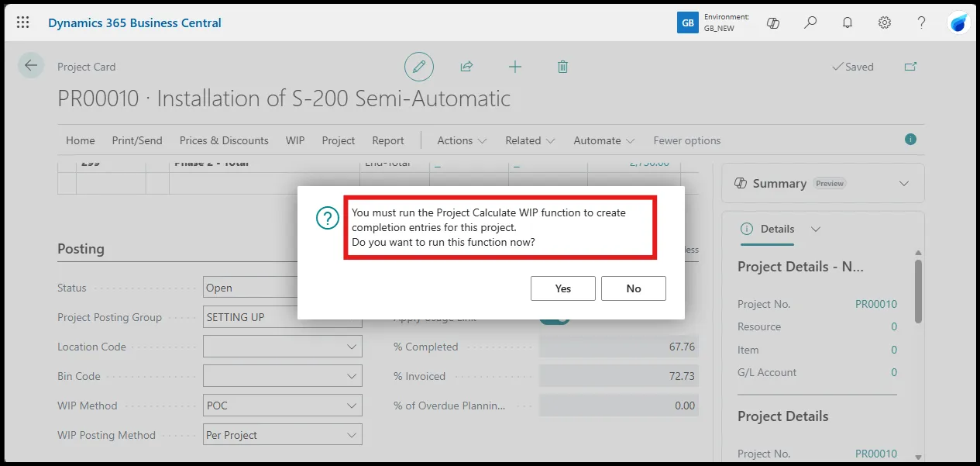Click % of Overdue Planning value 0.00
This screenshot has height=466, width=980.
(x=619, y=406)
